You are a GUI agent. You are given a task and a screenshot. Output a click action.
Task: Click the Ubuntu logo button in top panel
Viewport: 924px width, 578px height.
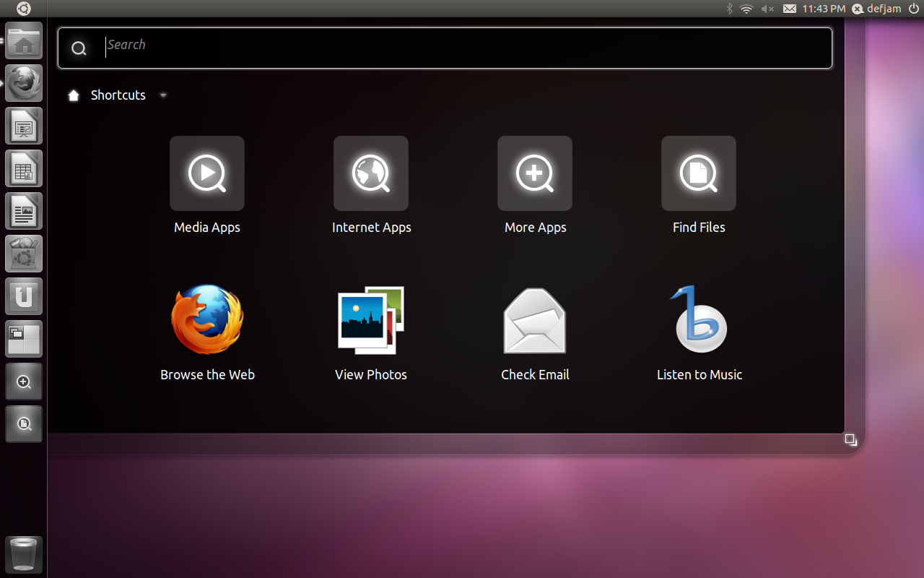tap(24, 9)
